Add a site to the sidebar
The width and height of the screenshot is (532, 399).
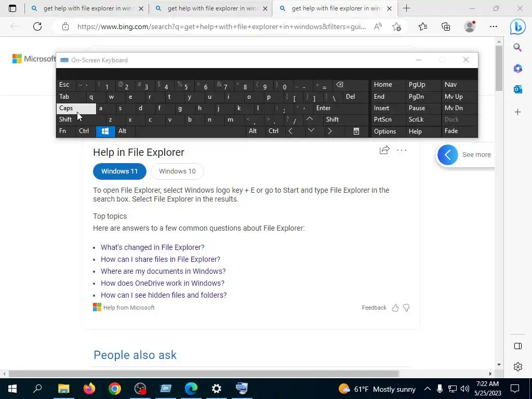coord(518,112)
